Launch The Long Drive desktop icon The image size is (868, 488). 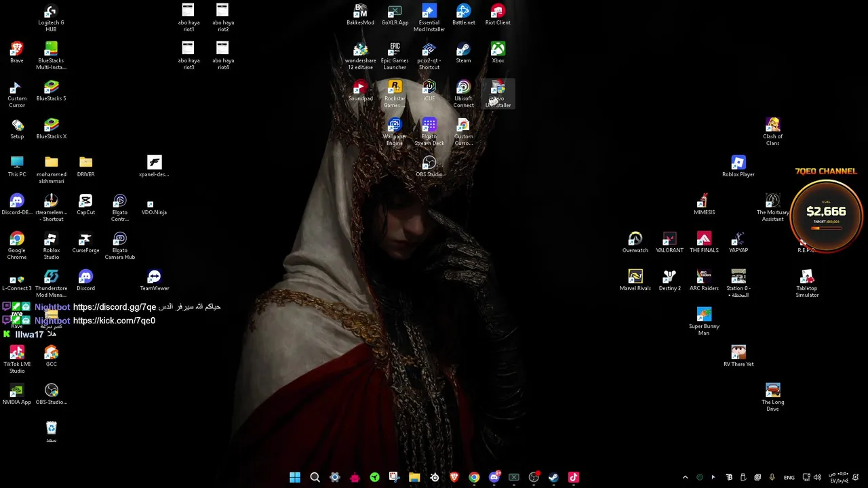[772, 398]
